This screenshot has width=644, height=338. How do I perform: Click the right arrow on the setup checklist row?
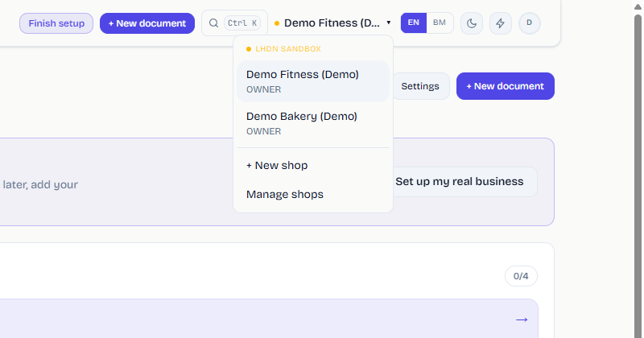pyautogui.click(x=522, y=319)
